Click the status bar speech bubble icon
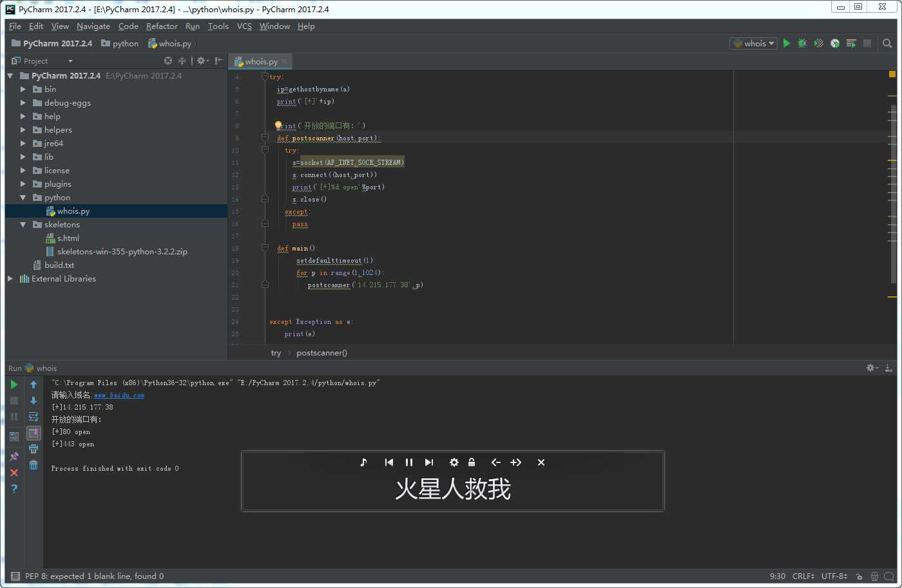Viewport: 902px width, 588px height. pyautogui.click(x=889, y=576)
